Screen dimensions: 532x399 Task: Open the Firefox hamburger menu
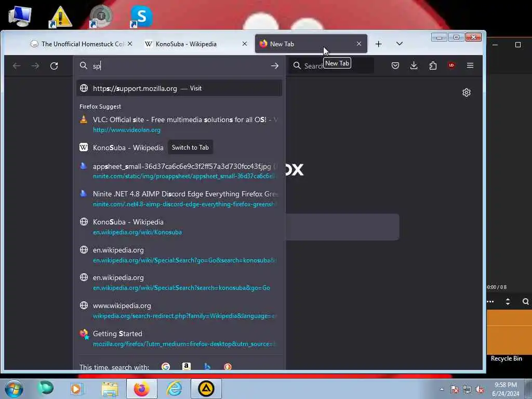click(x=470, y=65)
